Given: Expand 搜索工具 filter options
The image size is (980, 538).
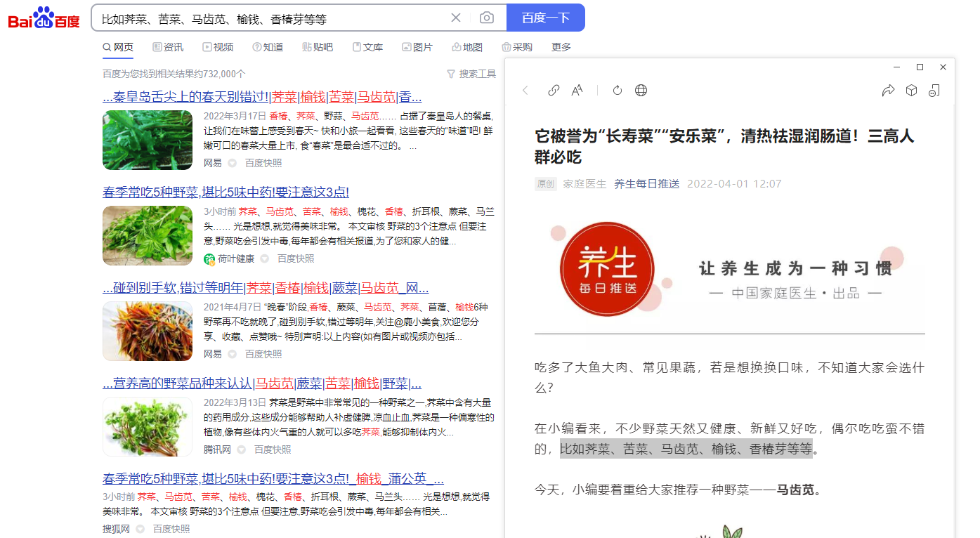Looking at the screenshot, I should (471, 74).
